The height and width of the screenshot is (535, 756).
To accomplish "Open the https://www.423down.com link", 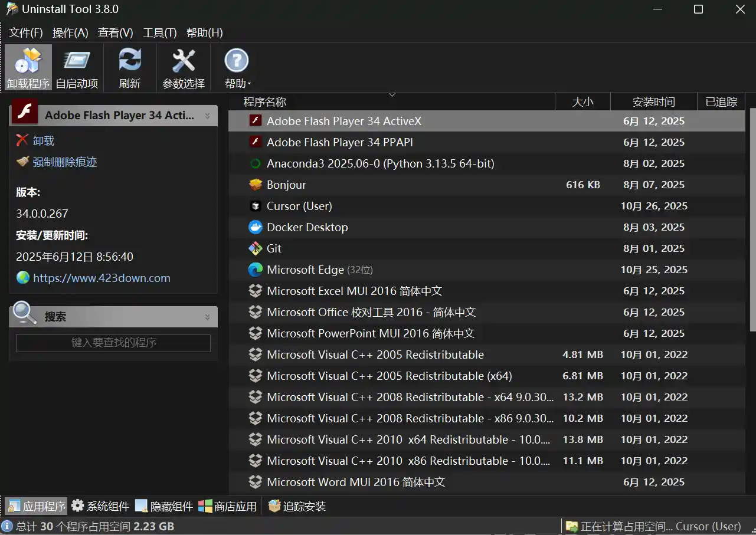I will [102, 278].
